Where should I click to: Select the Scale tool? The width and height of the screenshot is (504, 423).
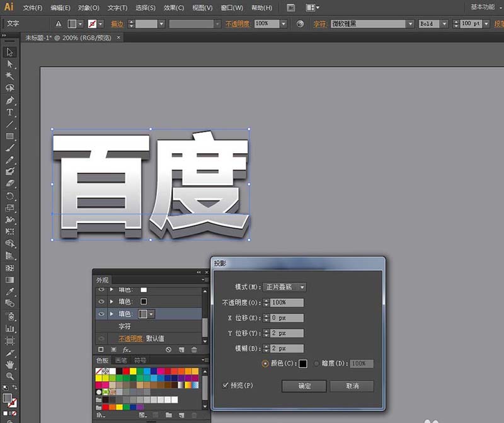tap(9, 207)
